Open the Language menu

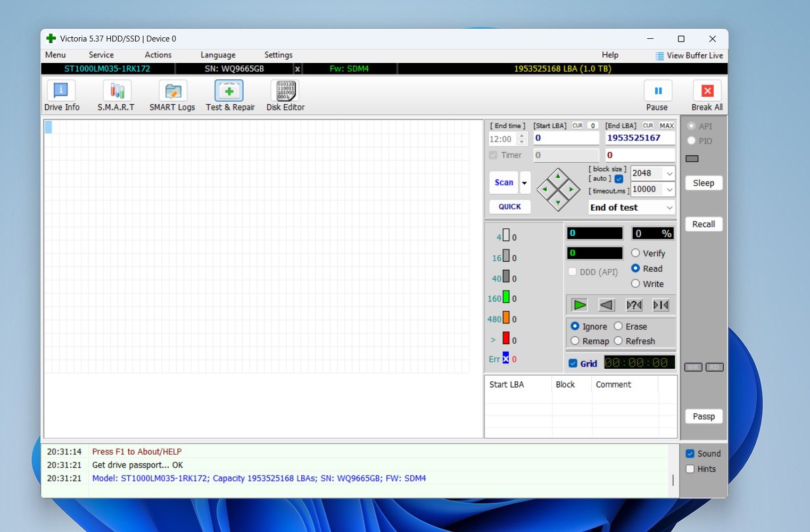[x=218, y=55]
